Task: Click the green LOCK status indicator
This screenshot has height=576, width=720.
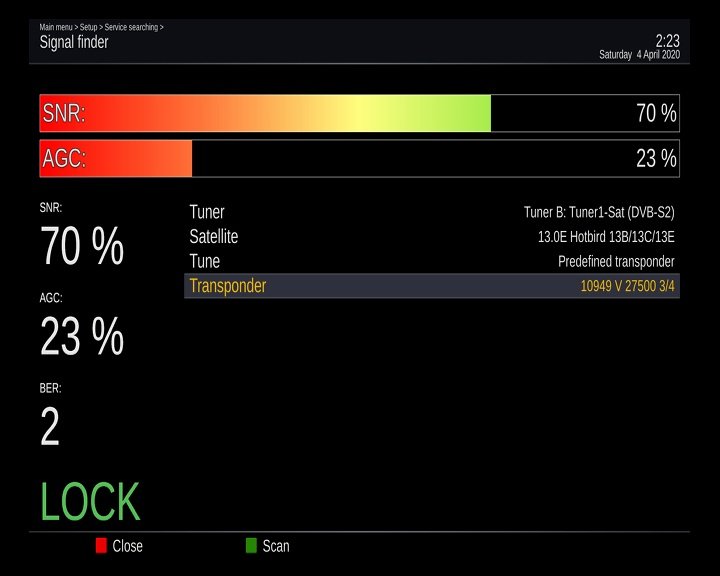Action: (90, 502)
